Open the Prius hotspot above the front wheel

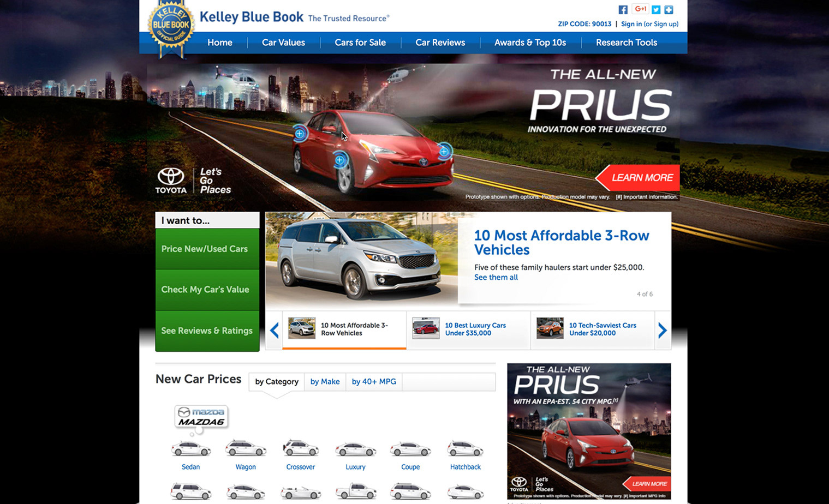pyautogui.click(x=339, y=160)
